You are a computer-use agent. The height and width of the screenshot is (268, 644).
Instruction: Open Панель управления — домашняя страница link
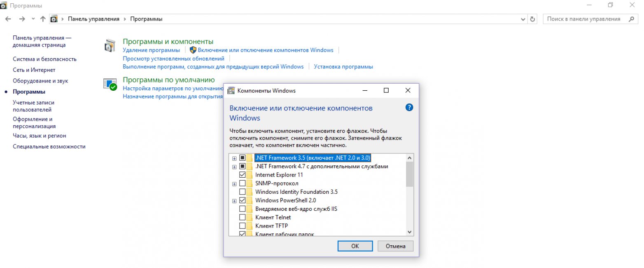point(42,41)
